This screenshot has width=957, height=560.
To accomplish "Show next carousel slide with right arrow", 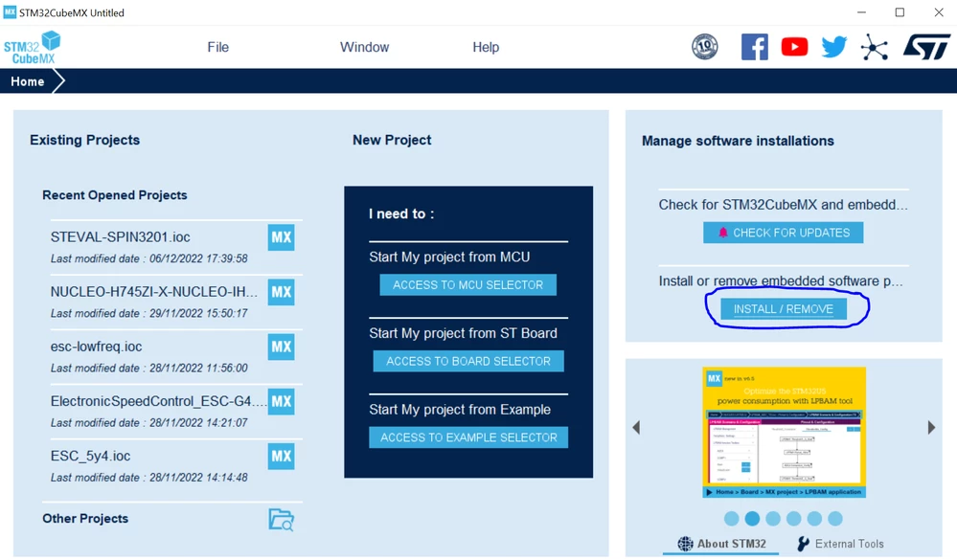I will click(x=931, y=428).
